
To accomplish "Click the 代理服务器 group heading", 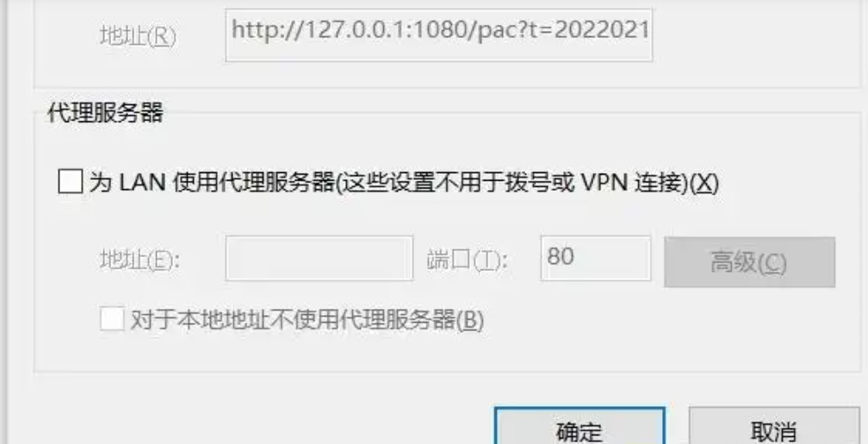I will pyautogui.click(x=105, y=113).
